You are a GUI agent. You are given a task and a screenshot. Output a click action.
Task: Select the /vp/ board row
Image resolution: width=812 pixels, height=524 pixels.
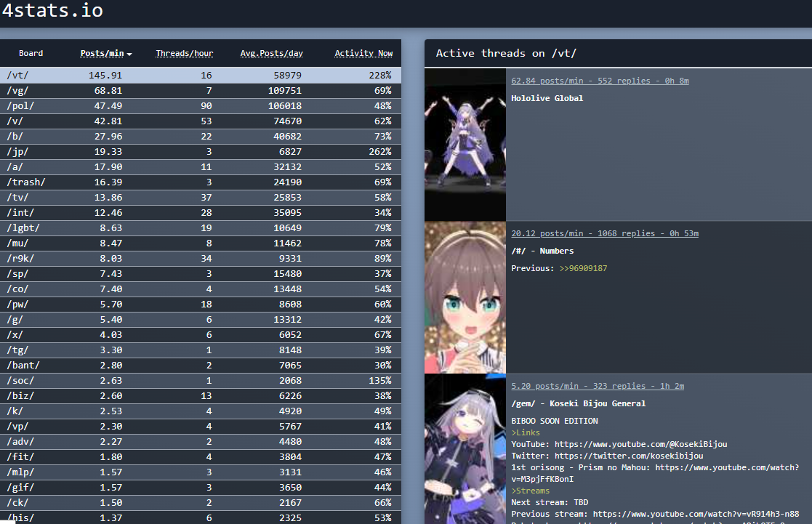(201, 427)
